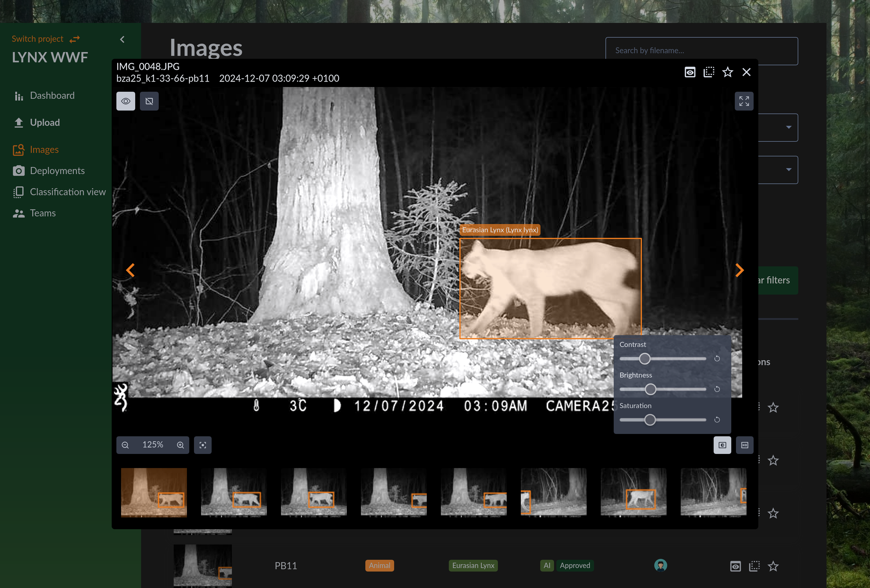Select the second filmstrip thumbnail
Image resolution: width=870 pixels, height=588 pixels.
point(234,493)
